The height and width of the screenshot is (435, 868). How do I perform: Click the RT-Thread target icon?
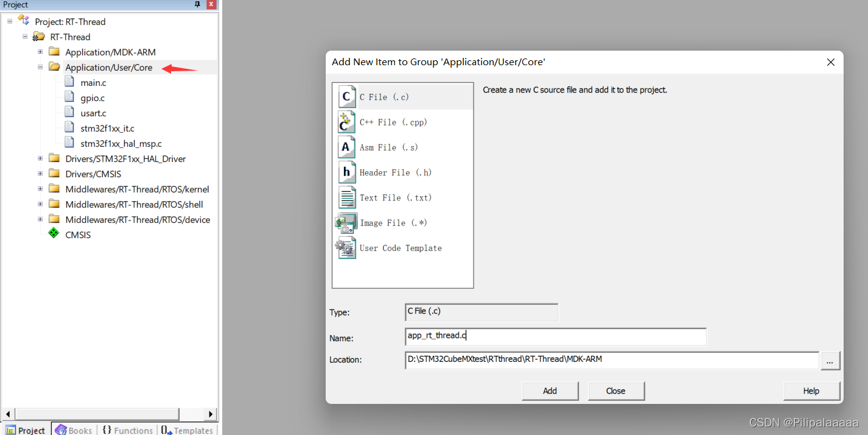[39, 37]
